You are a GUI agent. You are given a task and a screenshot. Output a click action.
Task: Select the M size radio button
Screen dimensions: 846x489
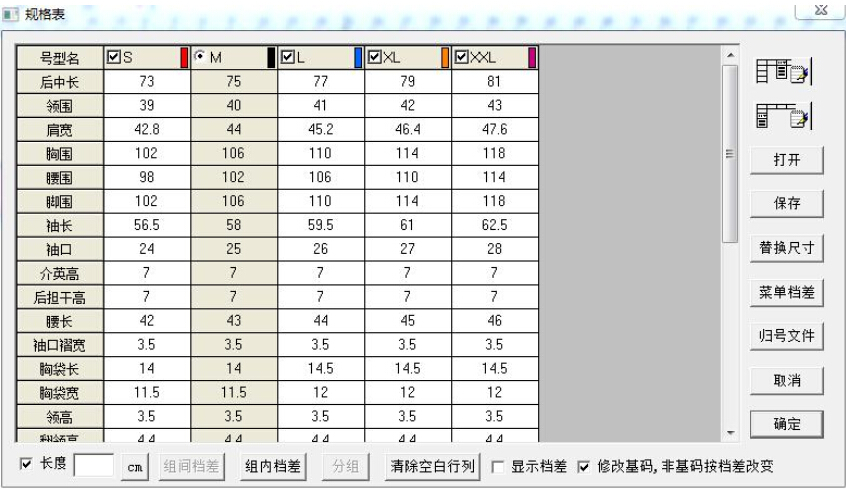pos(199,58)
